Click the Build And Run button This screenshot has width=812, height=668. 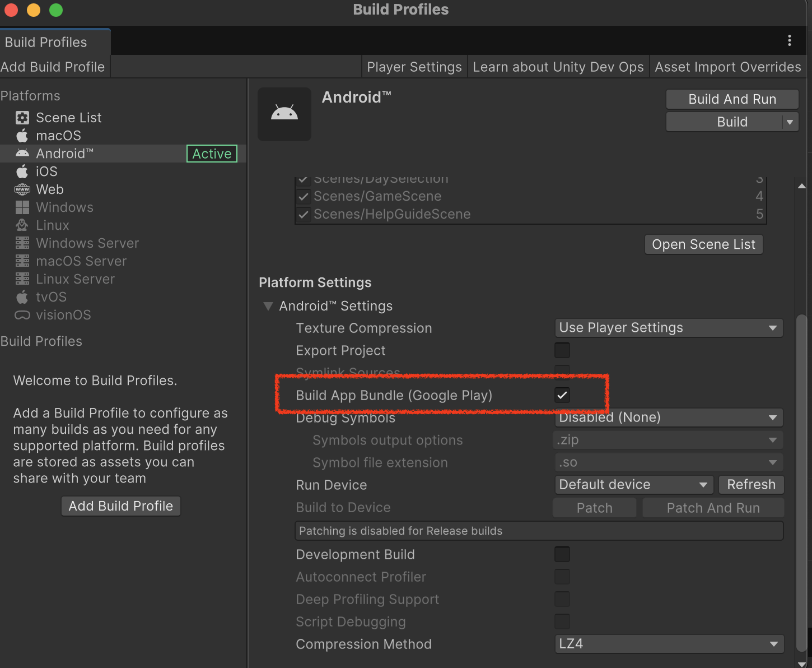click(732, 99)
